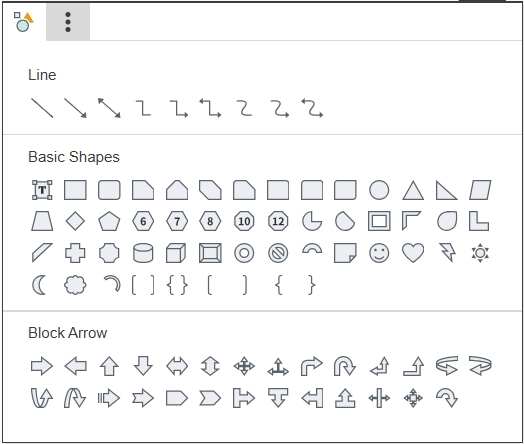Insert the right block arrow

[42, 366]
